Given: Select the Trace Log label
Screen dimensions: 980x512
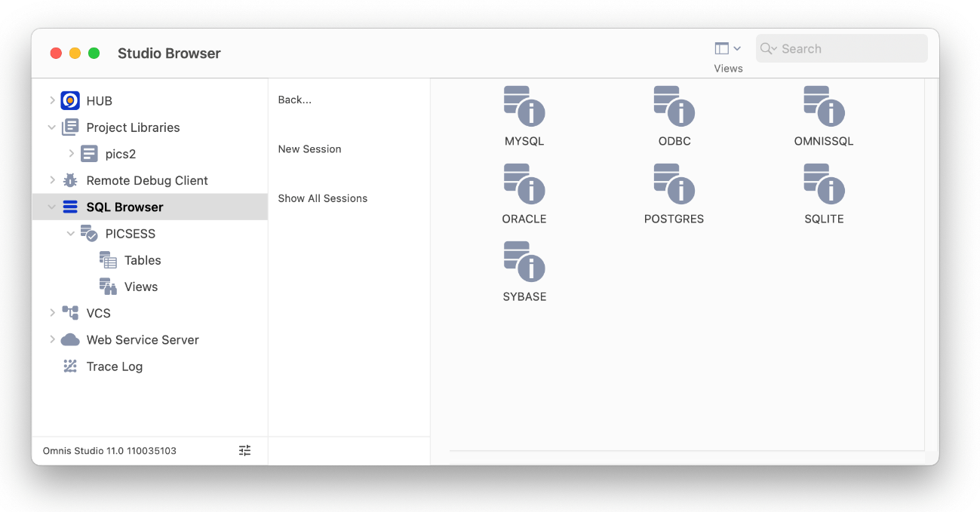Looking at the screenshot, I should pos(114,366).
